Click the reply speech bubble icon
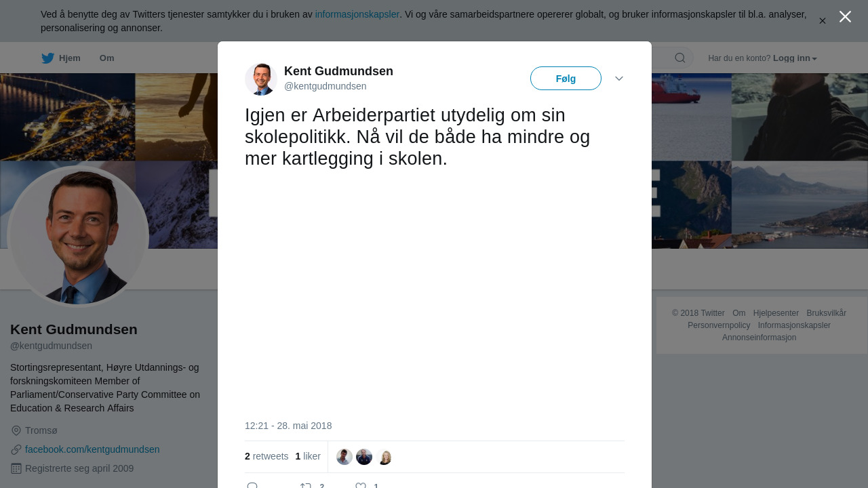 [252, 485]
